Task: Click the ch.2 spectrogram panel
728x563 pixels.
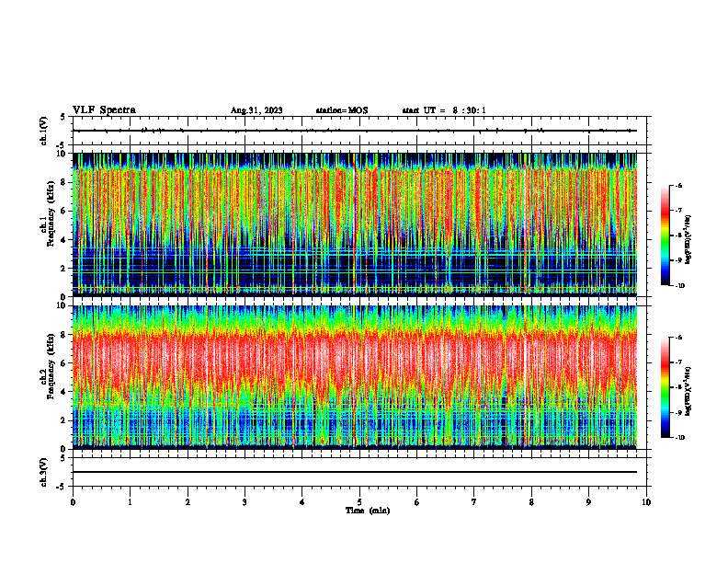Action: (355, 377)
